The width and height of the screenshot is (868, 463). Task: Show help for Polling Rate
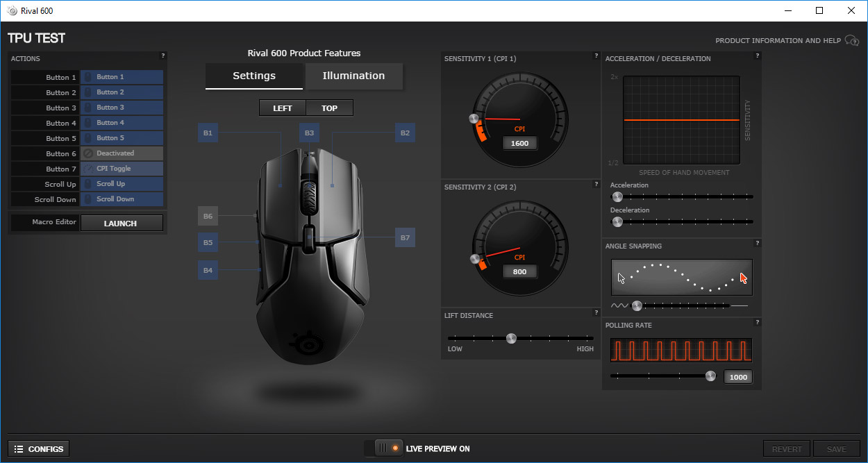[x=757, y=322]
